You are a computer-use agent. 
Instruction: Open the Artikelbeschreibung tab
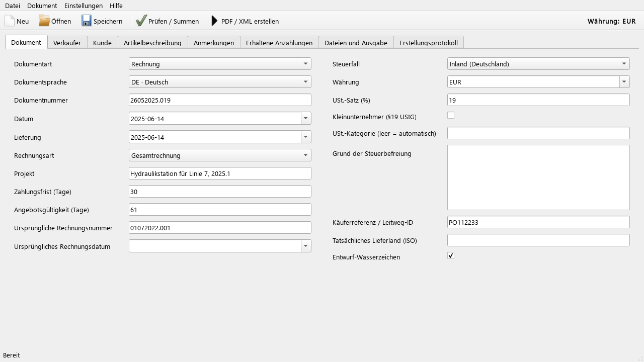[x=152, y=43]
